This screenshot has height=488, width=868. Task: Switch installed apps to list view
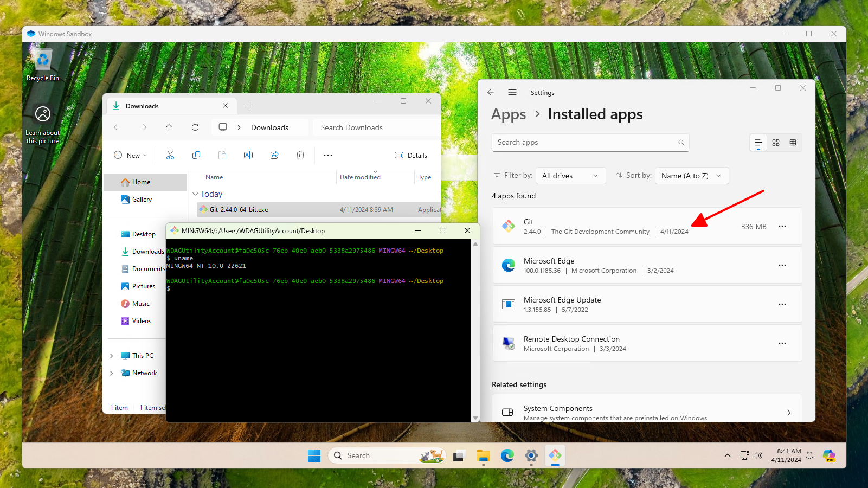[758, 143]
